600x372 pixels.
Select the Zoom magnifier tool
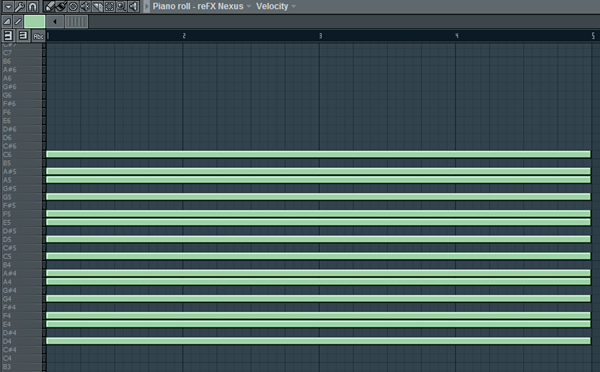pyautogui.click(x=121, y=7)
